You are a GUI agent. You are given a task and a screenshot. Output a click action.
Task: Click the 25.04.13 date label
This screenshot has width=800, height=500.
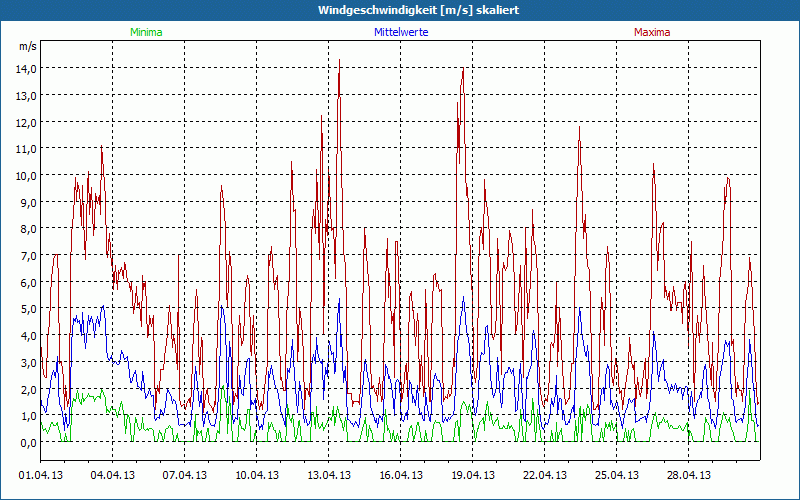(x=616, y=476)
